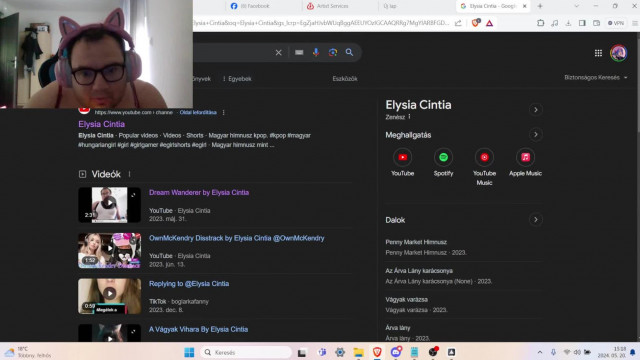Open Brave Shields lion icon
This screenshot has height=360, width=640.
[476, 23]
